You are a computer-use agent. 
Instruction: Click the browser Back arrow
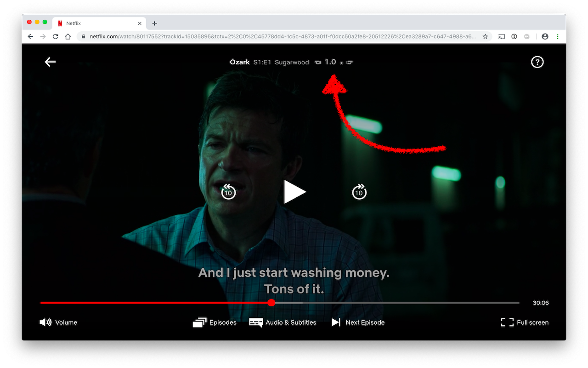pos(30,36)
